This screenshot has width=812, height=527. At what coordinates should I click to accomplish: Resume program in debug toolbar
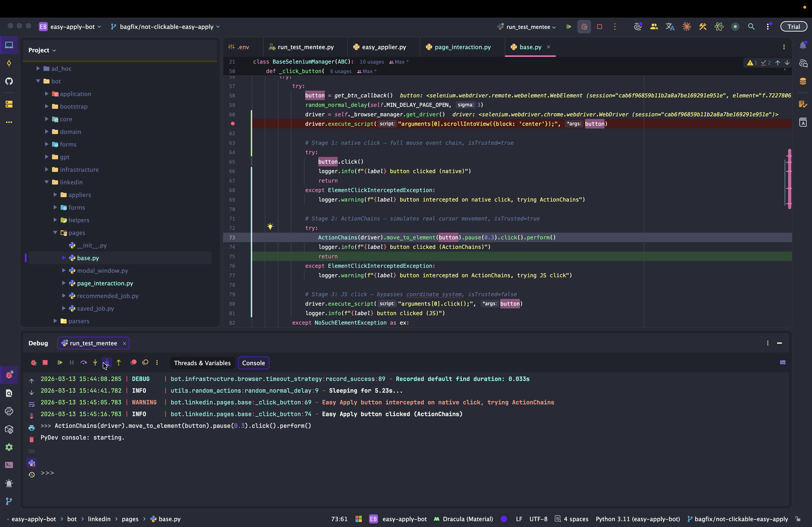[60, 362]
